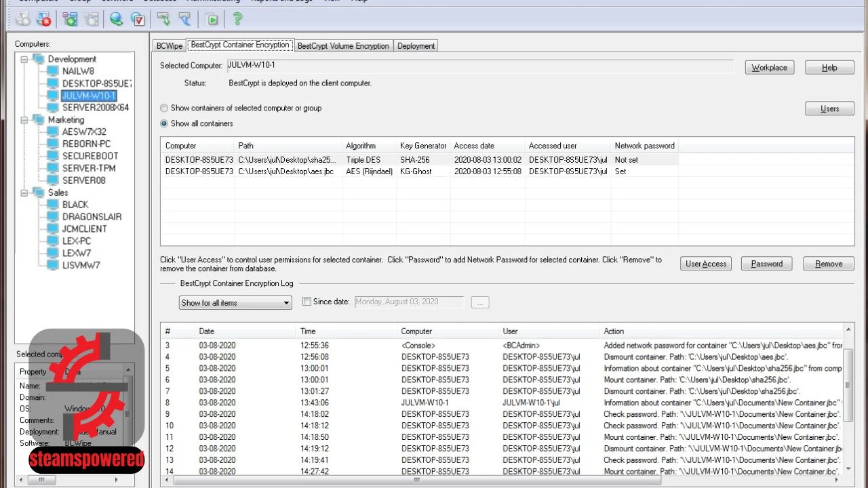Click the Access date column header
Image resolution: width=868 pixels, height=488 pixels.
(x=488, y=146)
